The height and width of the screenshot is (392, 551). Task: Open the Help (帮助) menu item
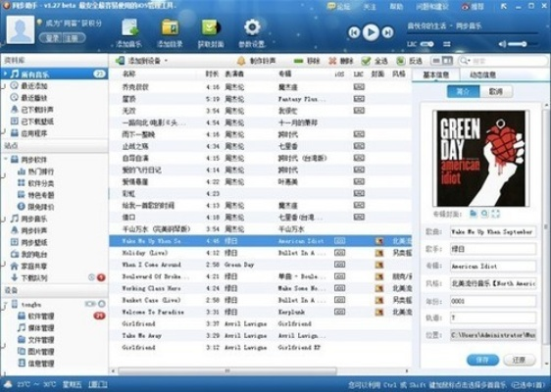point(396,6)
